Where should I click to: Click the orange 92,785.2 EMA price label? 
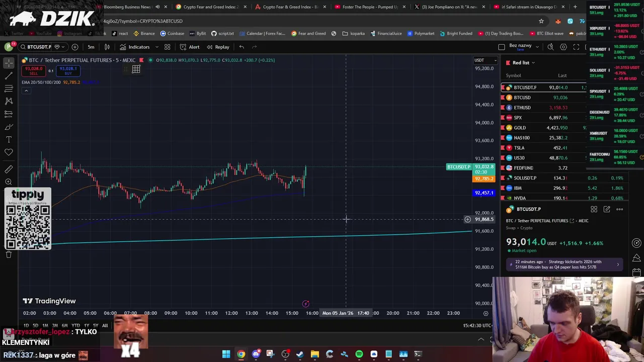point(484,179)
